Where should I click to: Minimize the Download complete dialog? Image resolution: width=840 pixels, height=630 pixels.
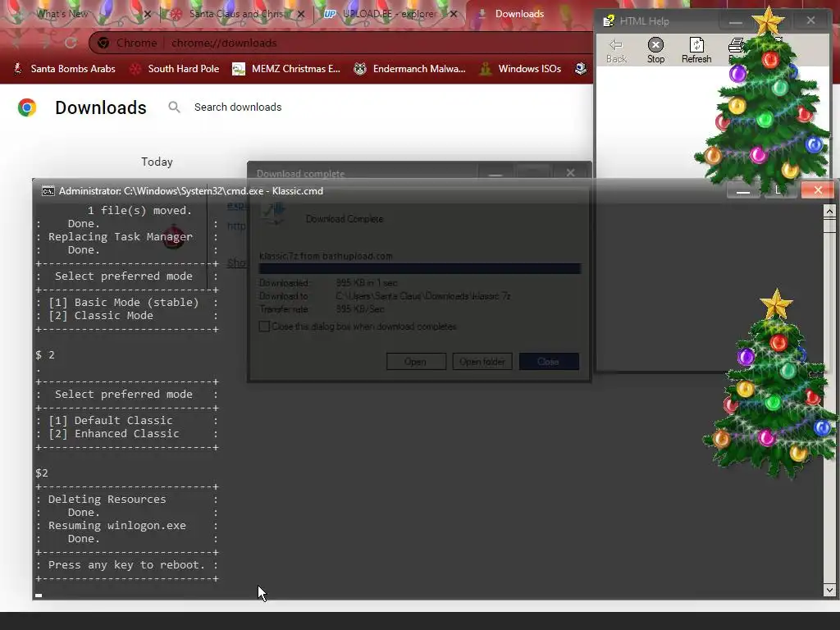[x=495, y=172]
